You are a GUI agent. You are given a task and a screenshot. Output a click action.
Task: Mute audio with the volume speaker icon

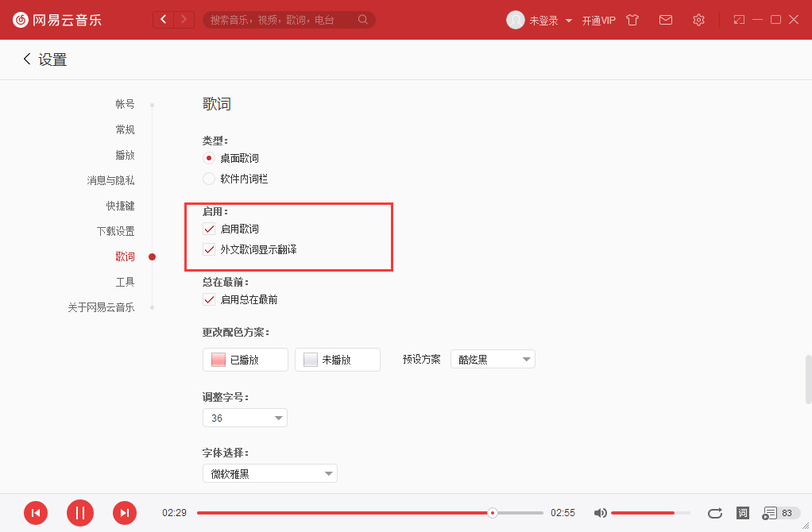click(600, 513)
